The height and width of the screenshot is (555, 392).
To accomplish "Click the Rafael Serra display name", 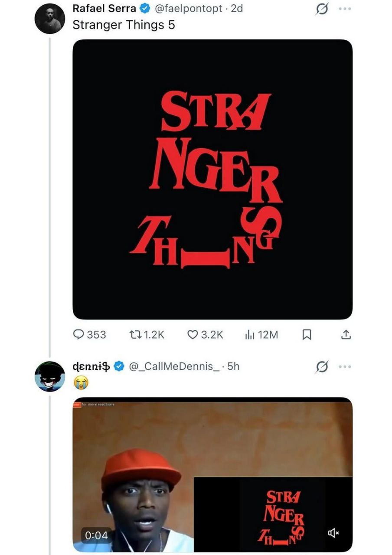I will click(104, 9).
